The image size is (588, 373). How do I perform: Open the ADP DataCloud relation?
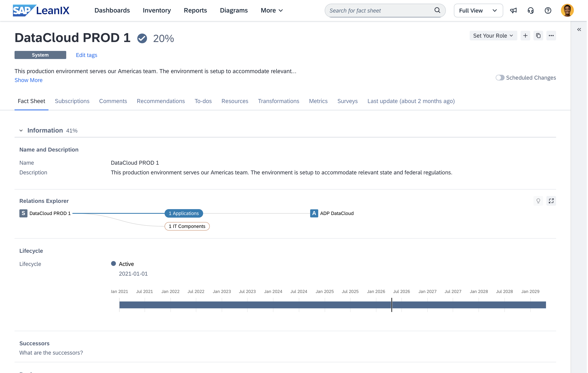(x=337, y=213)
